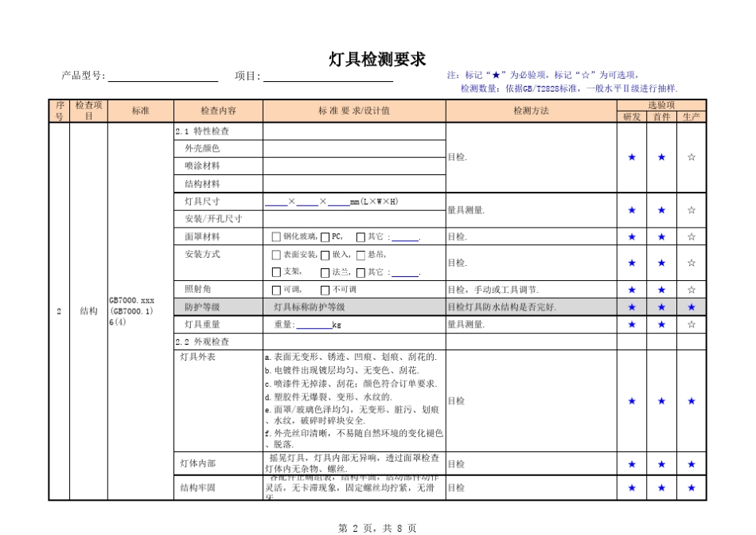Click the 研发 star in 灯具重量 row
This screenshot has width=756, height=535.
(632, 325)
